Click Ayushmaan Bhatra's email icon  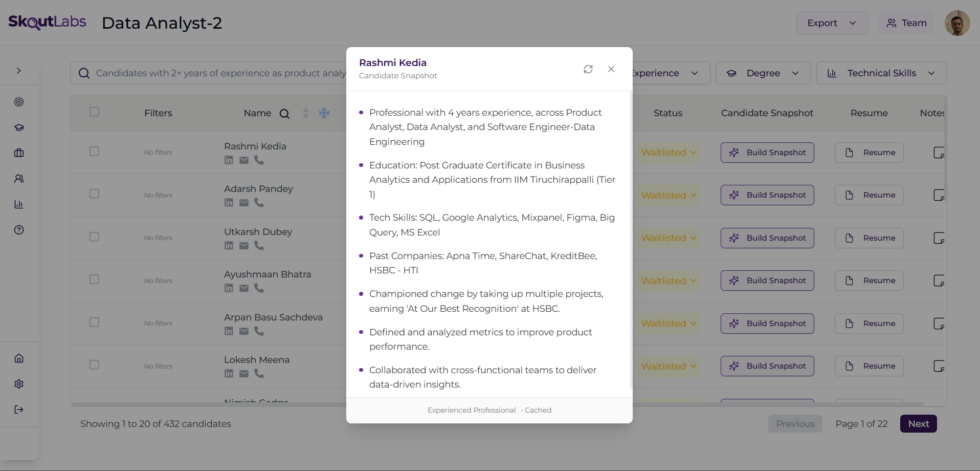point(244,288)
